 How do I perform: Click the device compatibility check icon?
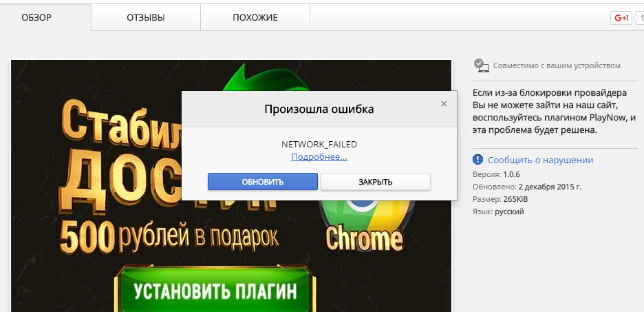[481, 65]
